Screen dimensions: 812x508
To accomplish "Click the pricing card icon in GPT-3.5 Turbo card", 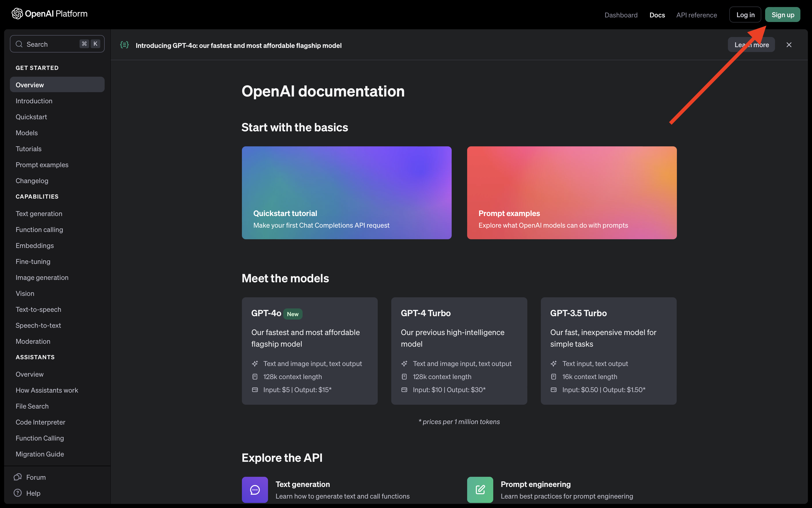I will 554,390.
